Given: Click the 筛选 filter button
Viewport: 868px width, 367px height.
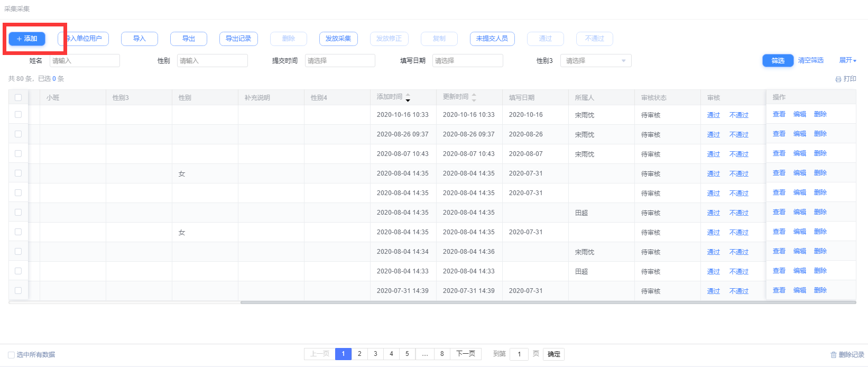Looking at the screenshot, I should pyautogui.click(x=778, y=61).
